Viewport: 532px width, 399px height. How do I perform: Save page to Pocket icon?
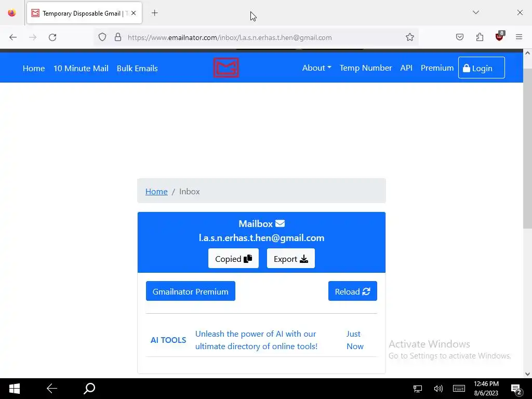coord(460,37)
